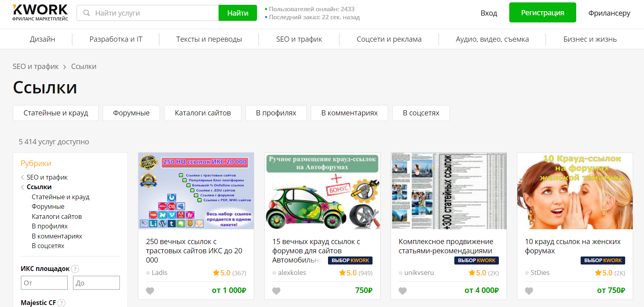The image size is (644, 307).
Task: Open the Автофорумах крауд-ссылок thumbnail
Action: tap(322, 191)
